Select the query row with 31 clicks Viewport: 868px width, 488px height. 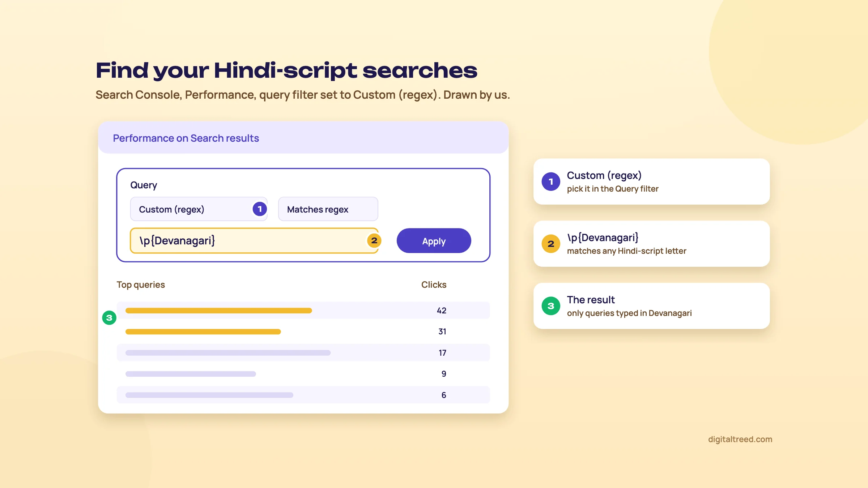[x=303, y=331]
